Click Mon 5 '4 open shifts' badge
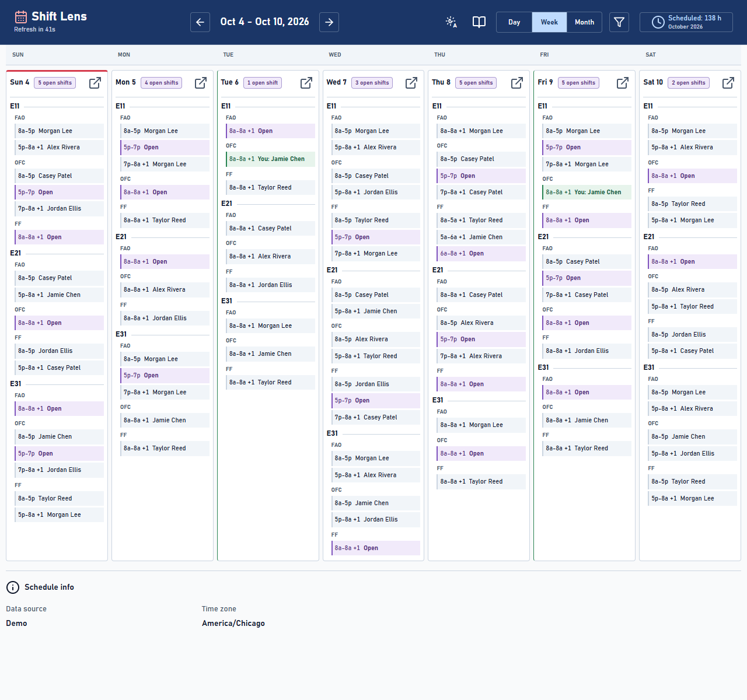This screenshot has height=700, width=747. pos(161,83)
